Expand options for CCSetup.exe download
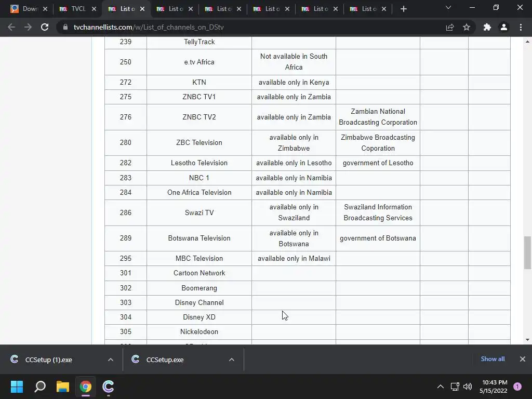The image size is (532, 399). 231,360
